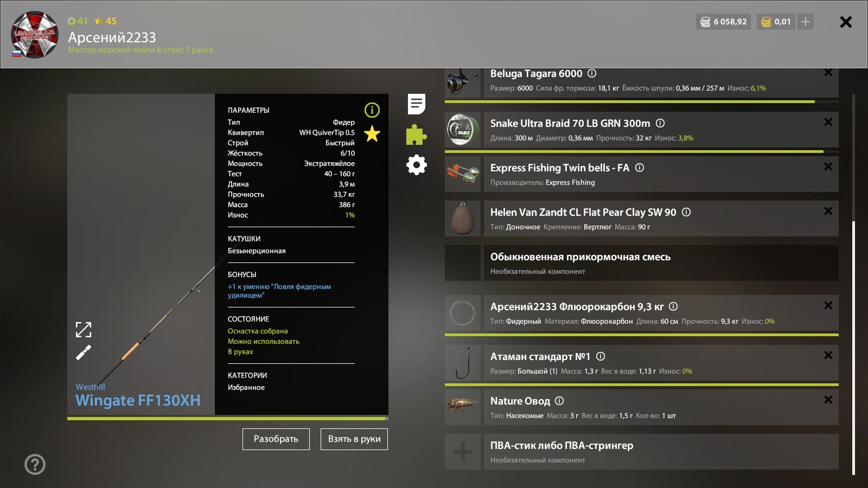Click the silver coins balance 6 058,92
This screenshot has width=868, height=488.
click(x=724, y=22)
